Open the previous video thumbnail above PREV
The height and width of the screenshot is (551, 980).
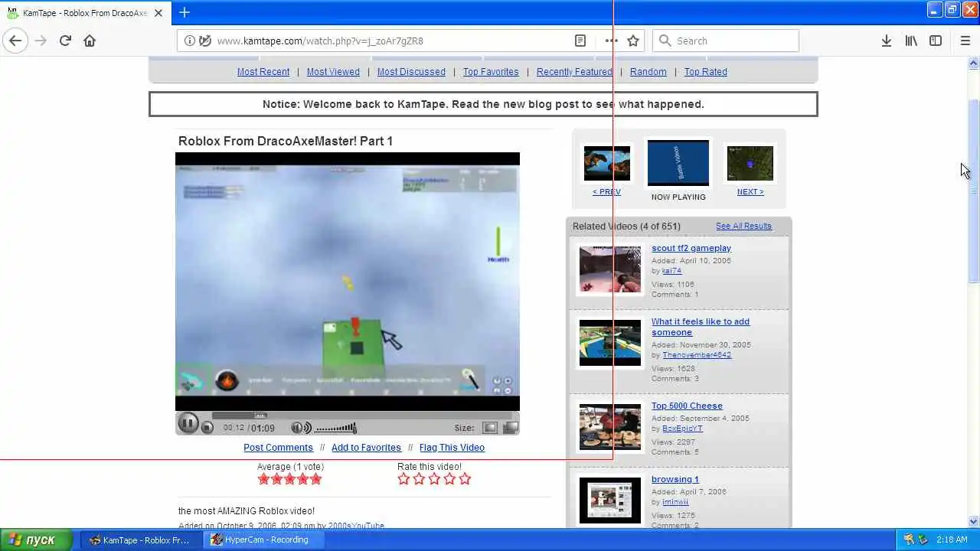coord(607,163)
